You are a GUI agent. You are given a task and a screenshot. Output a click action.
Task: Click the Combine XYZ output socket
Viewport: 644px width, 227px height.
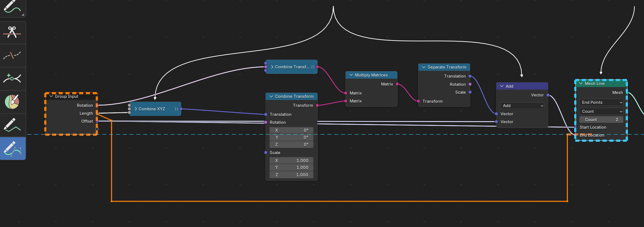coord(181,109)
